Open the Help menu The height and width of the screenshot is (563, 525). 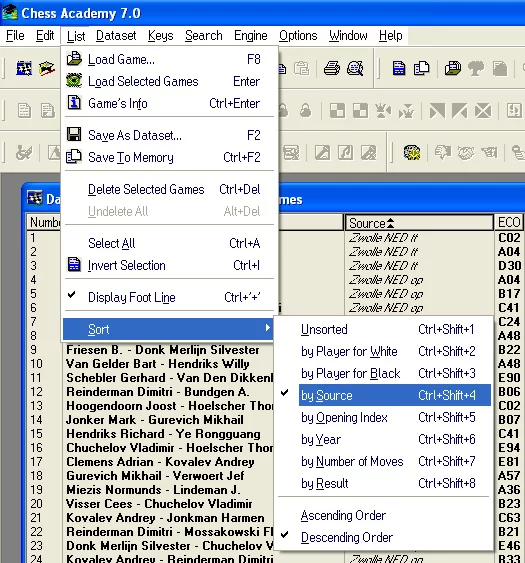click(x=391, y=36)
